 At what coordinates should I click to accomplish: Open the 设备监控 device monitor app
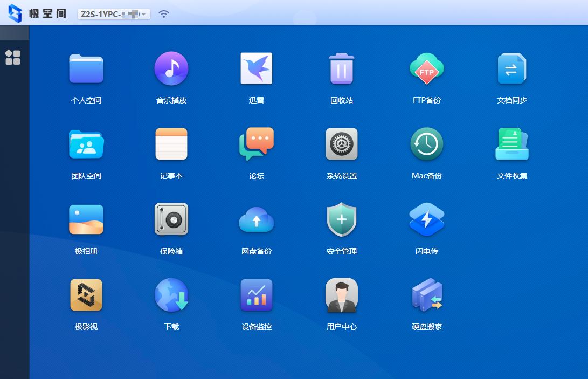click(x=257, y=295)
